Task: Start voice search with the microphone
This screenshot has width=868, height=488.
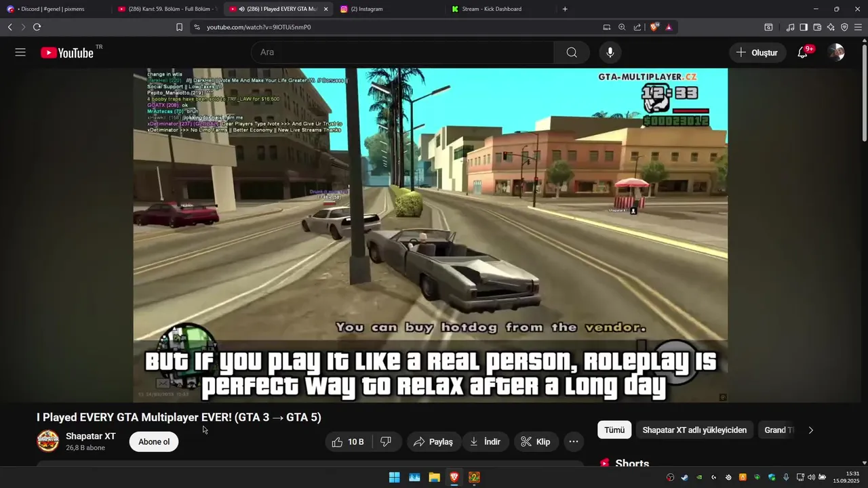Action: pyautogui.click(x=610, y=52)
